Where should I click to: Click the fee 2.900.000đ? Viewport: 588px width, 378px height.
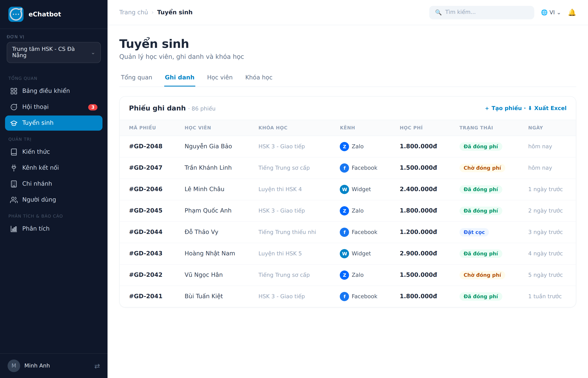(418, 253)
